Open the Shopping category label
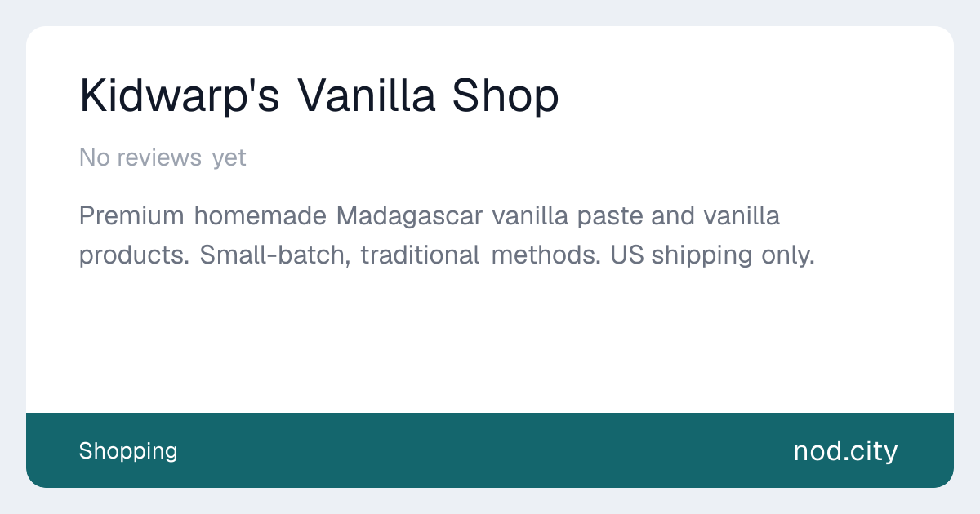The image size is (980, 514). click(128, 450)
